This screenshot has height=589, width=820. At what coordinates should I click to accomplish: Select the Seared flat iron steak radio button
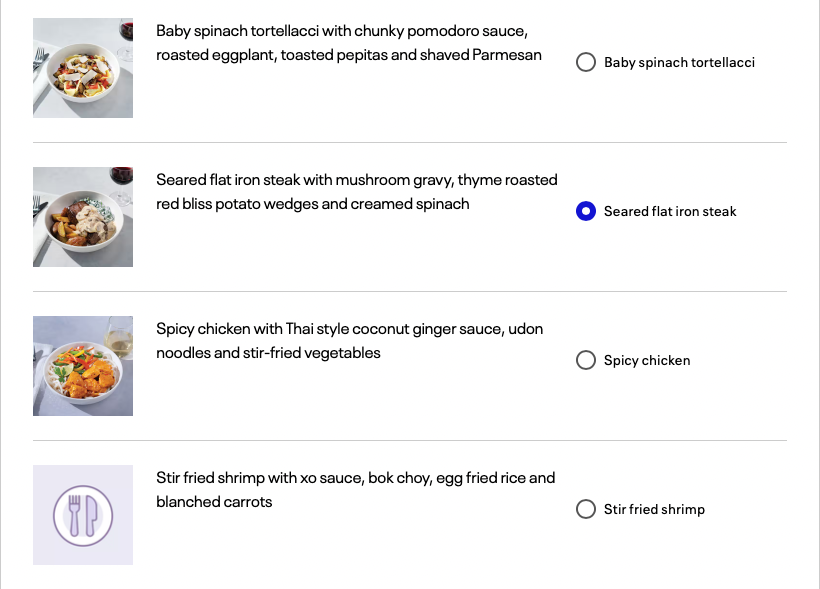pyautogui.click(x=586, y=211)
